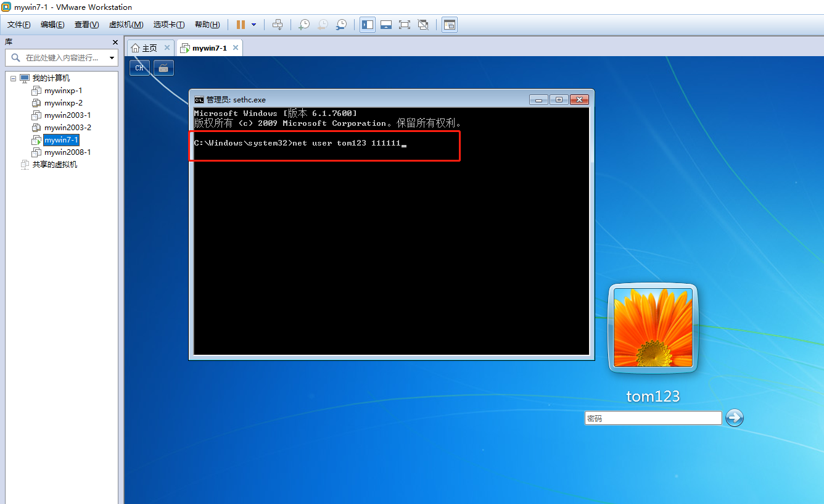Screen dimensions: 824x504
Task: Open the power options dropdown arrow
Action: (254, 25)
